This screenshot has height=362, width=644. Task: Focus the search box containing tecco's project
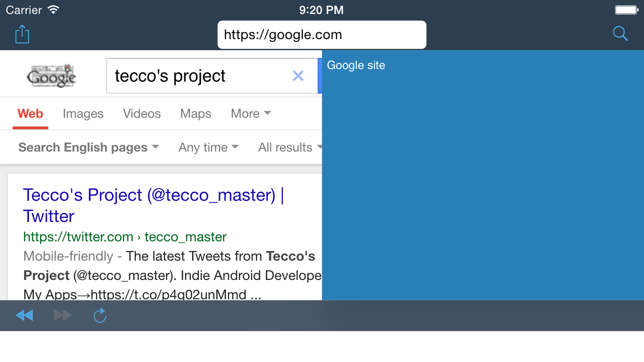(x=198, y=76)
